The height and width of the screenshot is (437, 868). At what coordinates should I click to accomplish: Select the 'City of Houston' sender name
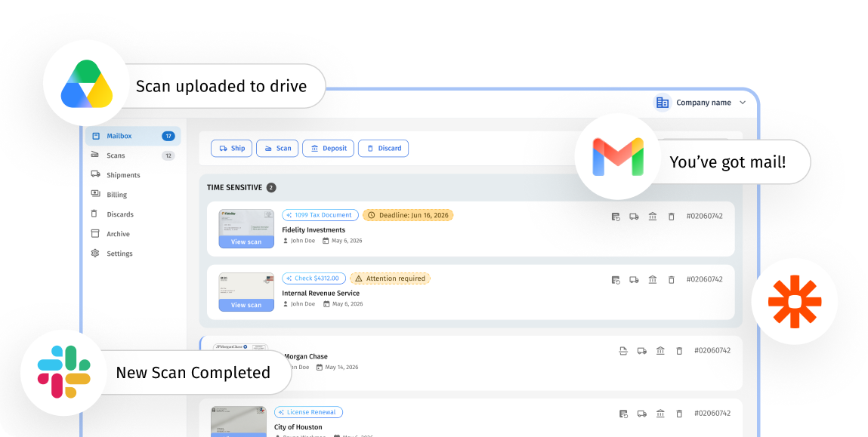click(298, 427)
